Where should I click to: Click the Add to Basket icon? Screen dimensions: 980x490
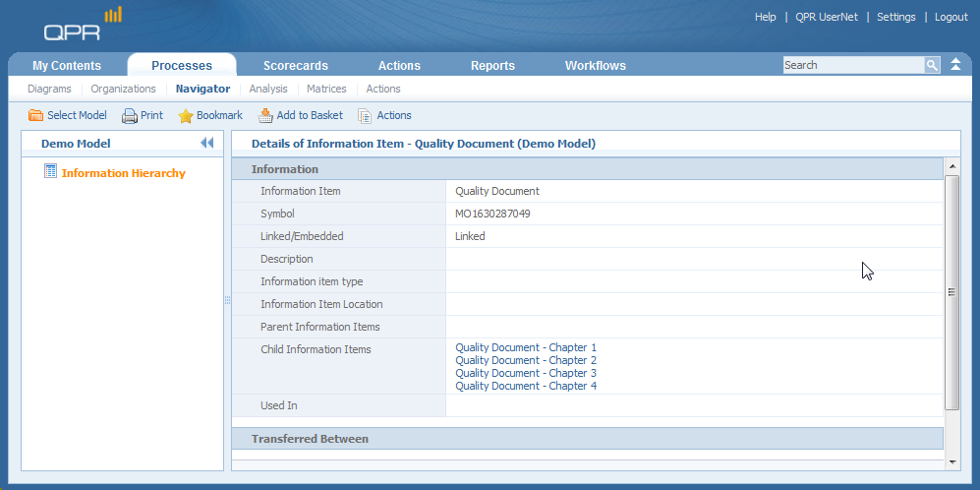click(265, 115)
